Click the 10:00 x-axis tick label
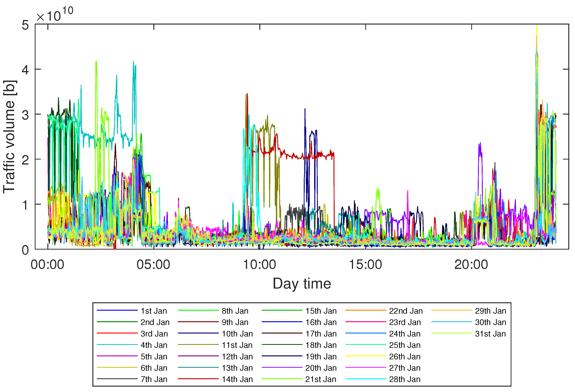The image size is (575, 392). point(259,265)
